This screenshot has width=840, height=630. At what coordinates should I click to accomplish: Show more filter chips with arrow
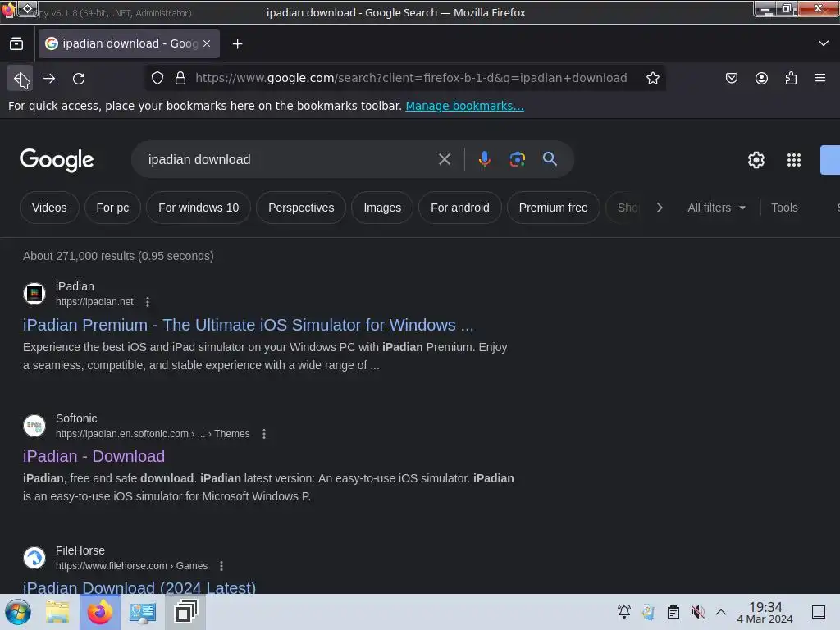[x=660, y=208]
